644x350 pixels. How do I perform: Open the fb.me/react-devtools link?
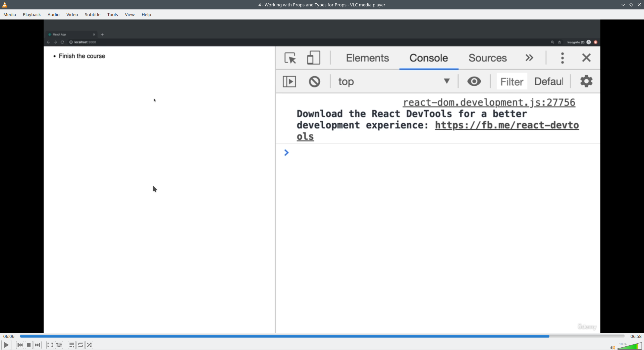tap(507, 125)
